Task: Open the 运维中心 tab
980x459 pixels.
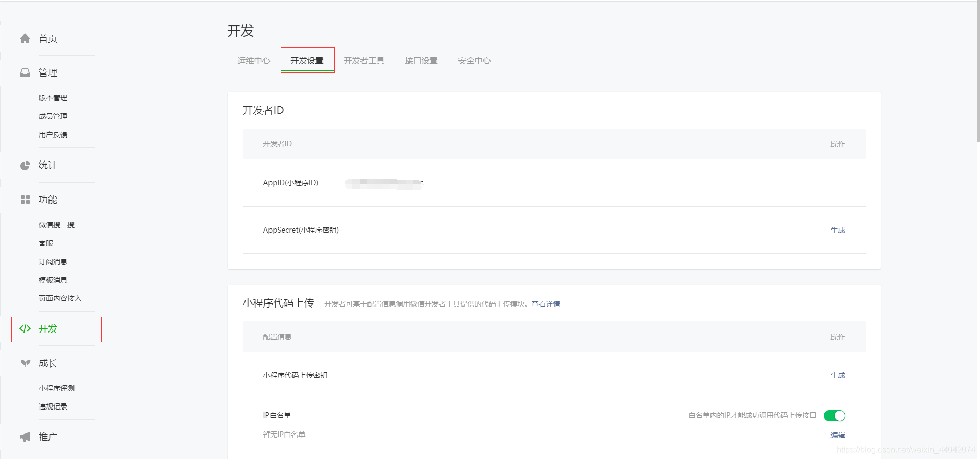Action: [x=254, y=60]
